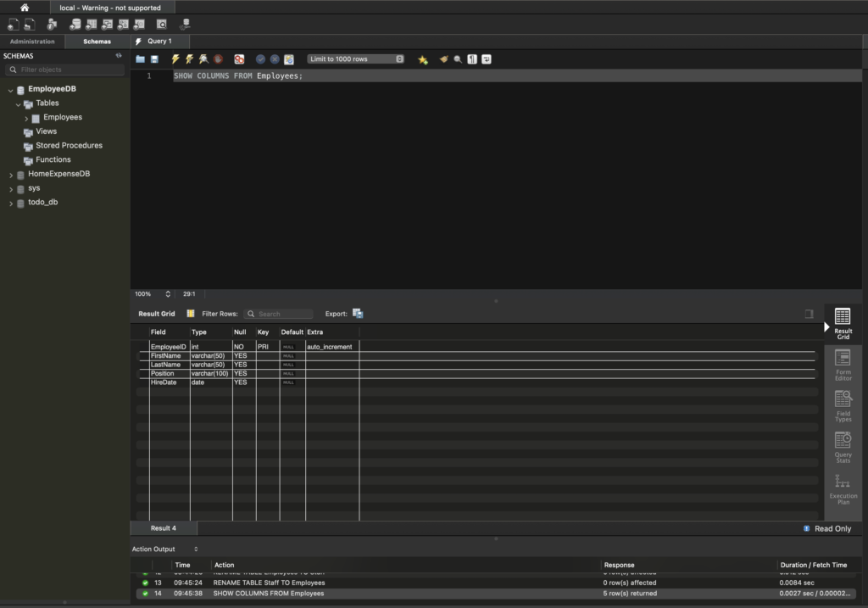Open the Form Editor panel

click(843, 364)
